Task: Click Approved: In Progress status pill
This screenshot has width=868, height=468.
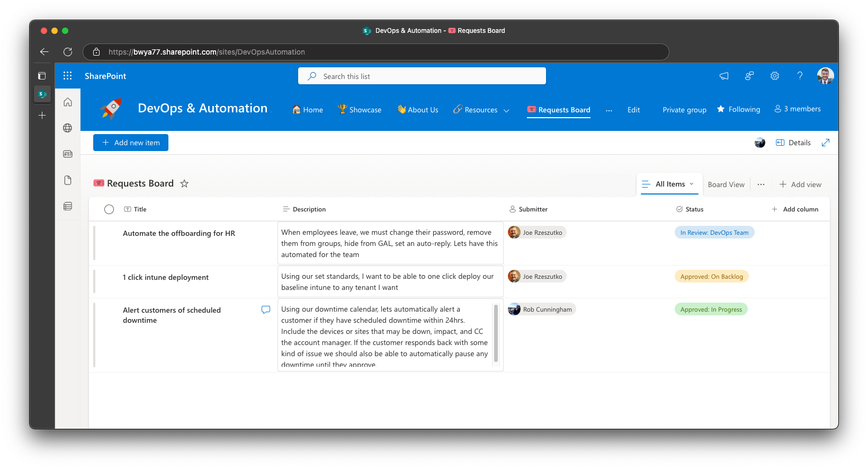Action: 711,310
